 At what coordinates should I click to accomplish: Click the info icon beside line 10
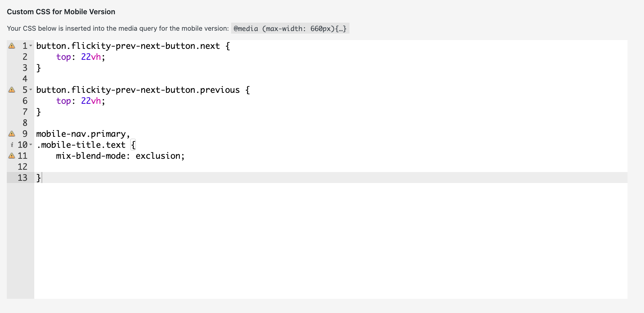(13, 145)
